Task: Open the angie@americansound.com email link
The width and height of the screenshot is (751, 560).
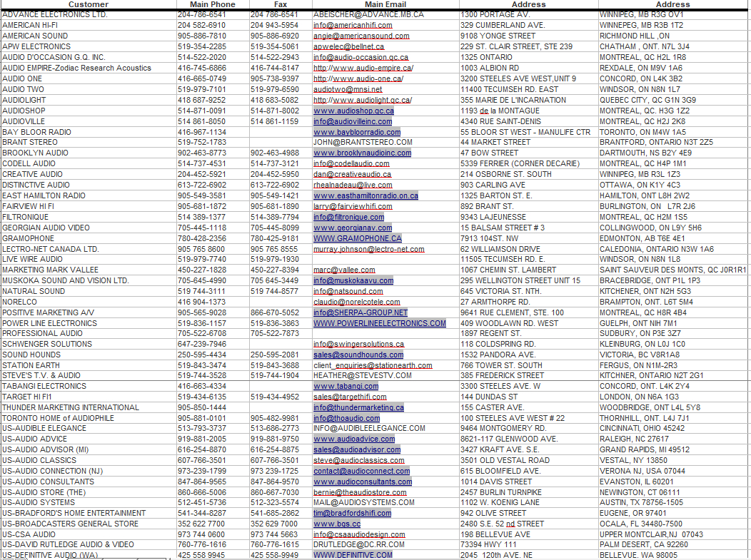Action: click(x=362, y=36)
